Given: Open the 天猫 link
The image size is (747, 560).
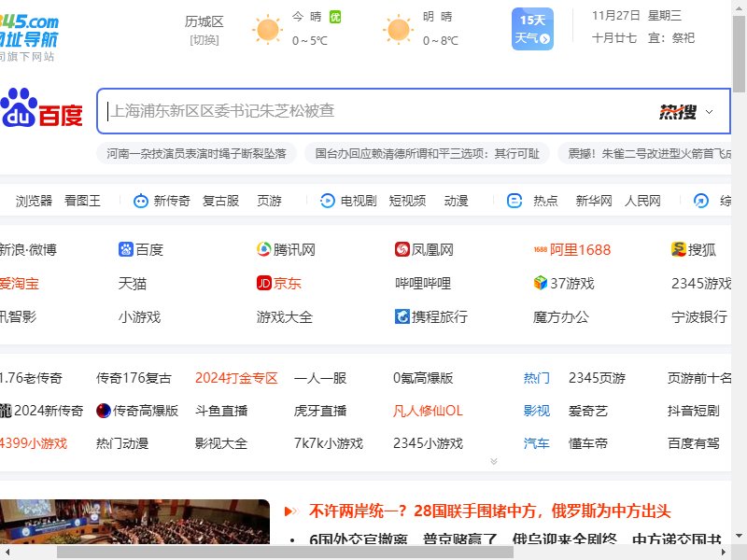Looking at the screenshot, I should tap(133, 284).
